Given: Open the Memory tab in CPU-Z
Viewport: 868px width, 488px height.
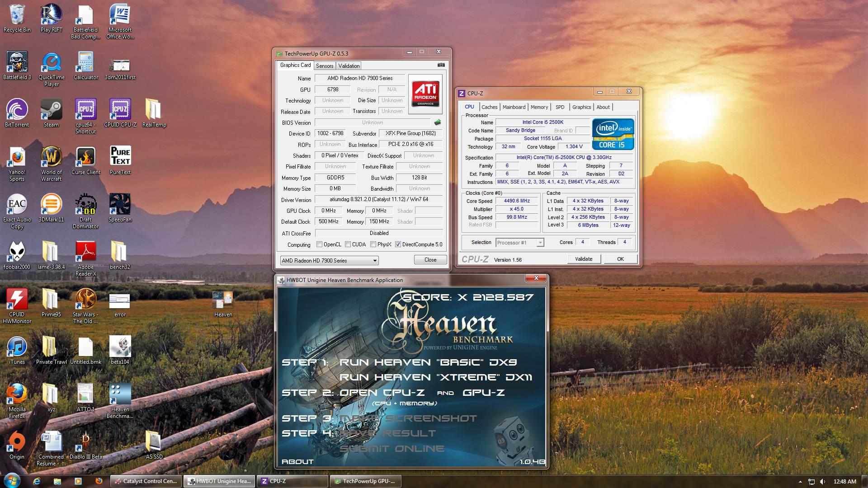Looking at the screenshot, I should click(x=539, y=107).
